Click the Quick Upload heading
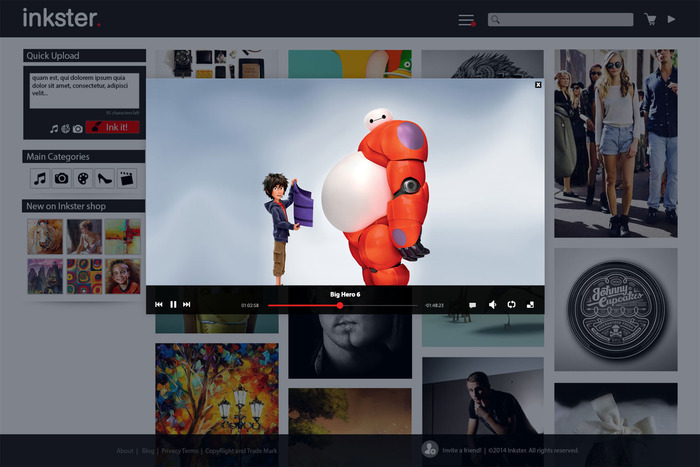This screenshot has height=467, width=700. coord(53,56)
